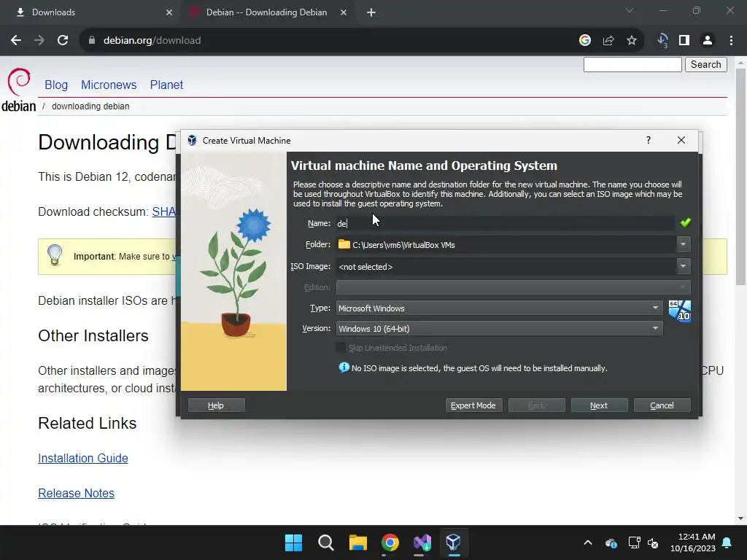Viewport: 747px width, 560px height.
Task: Click the SHA checksum link
Action: tap(164, 212)
